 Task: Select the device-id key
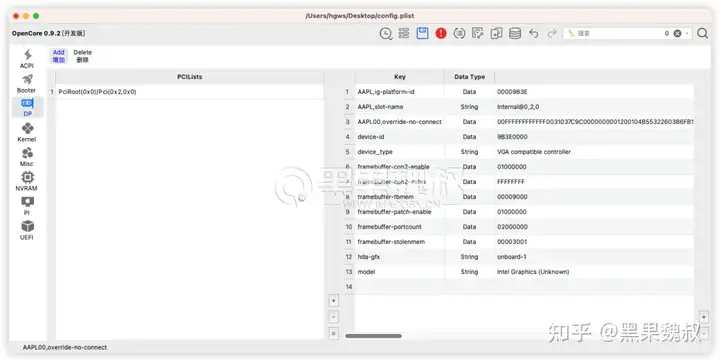click(x=371, y=137)
